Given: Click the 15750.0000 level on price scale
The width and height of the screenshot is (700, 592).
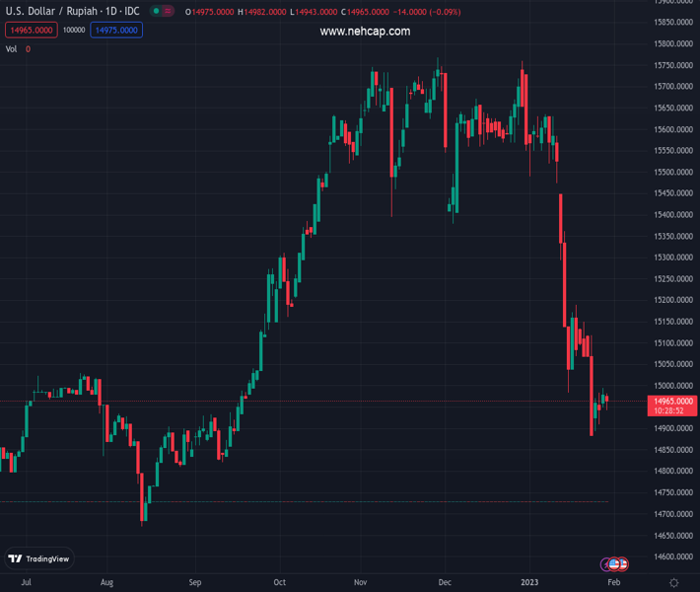Looking at the screenshot, I should 673,65.
